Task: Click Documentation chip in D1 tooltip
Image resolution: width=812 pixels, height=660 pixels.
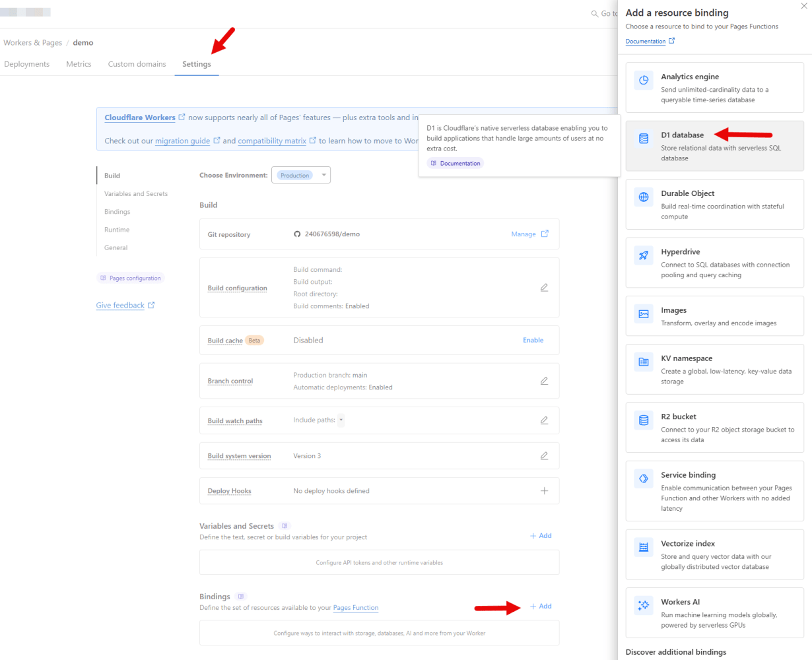Action: [455, 163]
